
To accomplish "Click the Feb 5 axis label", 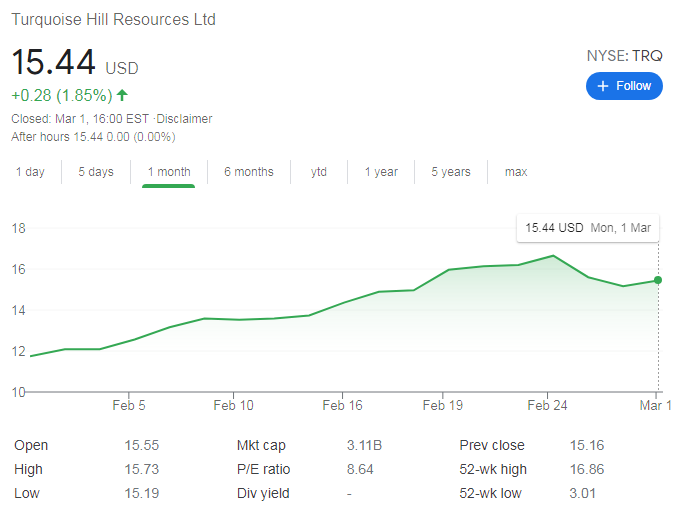I will (128, 405).
